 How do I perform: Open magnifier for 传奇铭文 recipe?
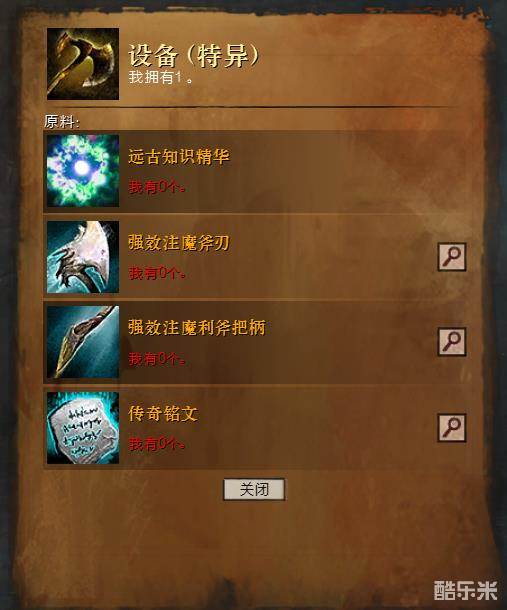click(x=452, y=428)
